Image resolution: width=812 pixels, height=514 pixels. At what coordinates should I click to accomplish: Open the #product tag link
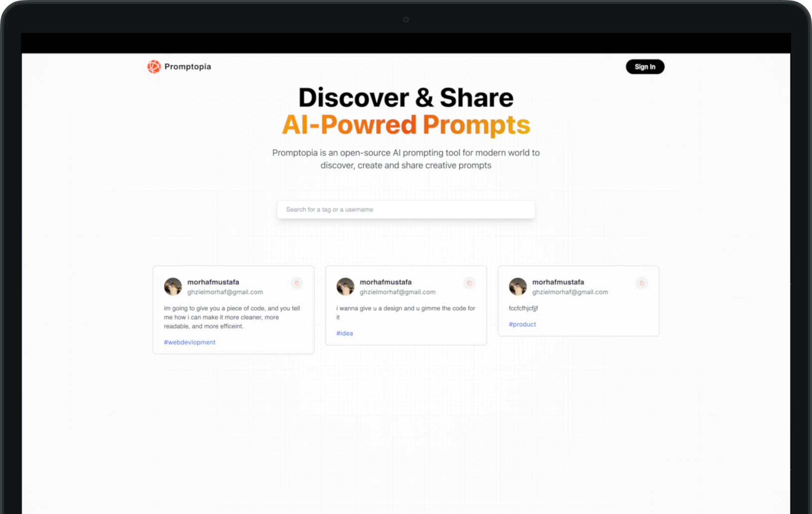pos(522,324)
